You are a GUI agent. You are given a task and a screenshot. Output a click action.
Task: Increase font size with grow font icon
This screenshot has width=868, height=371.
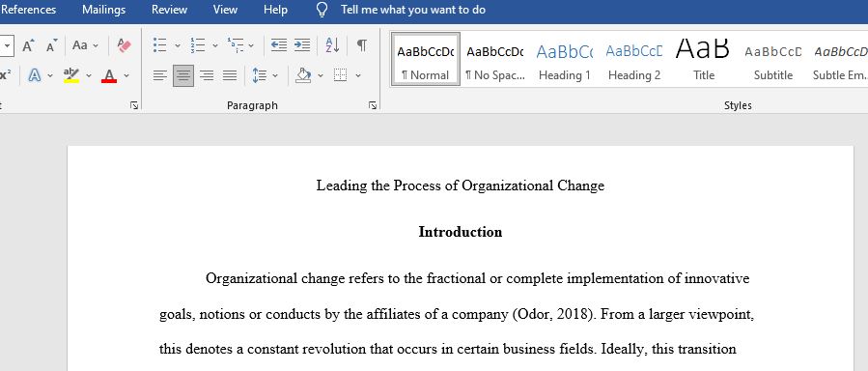(x=28, y=45)
